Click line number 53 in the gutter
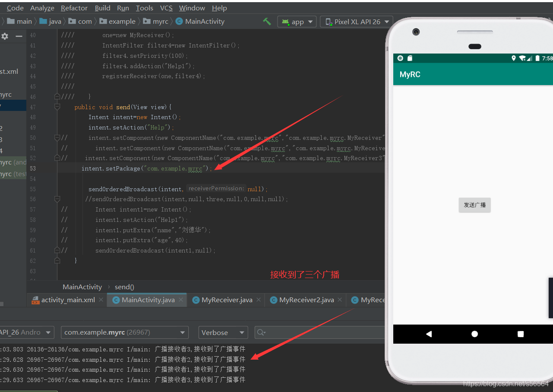 click(33, 168)
